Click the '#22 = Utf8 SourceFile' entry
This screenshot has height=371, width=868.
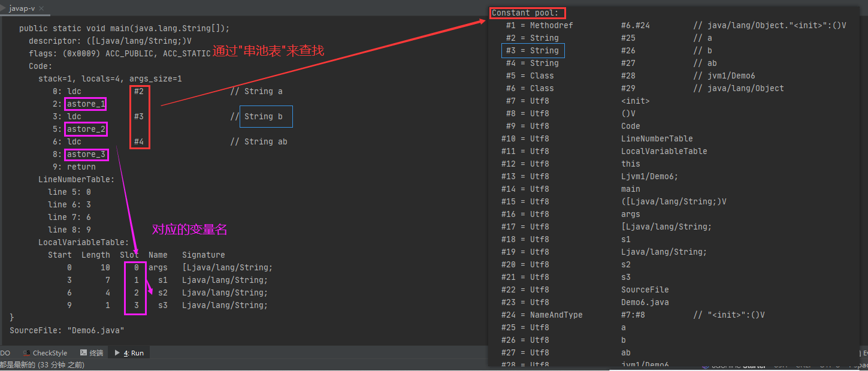[x=585, y=289]
